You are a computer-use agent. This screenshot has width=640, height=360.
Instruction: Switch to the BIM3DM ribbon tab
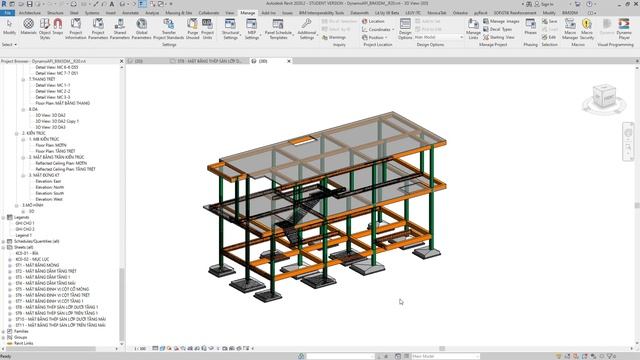tap(569, 13)
